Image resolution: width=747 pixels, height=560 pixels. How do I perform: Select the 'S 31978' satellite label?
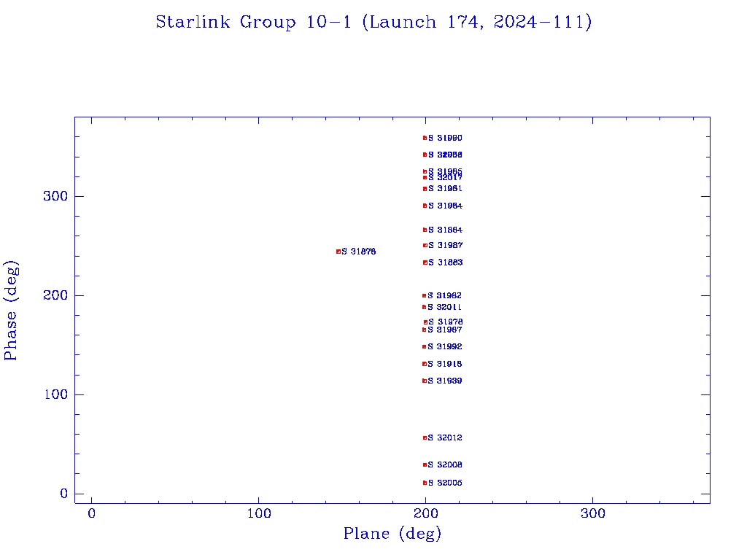[446, 322]
